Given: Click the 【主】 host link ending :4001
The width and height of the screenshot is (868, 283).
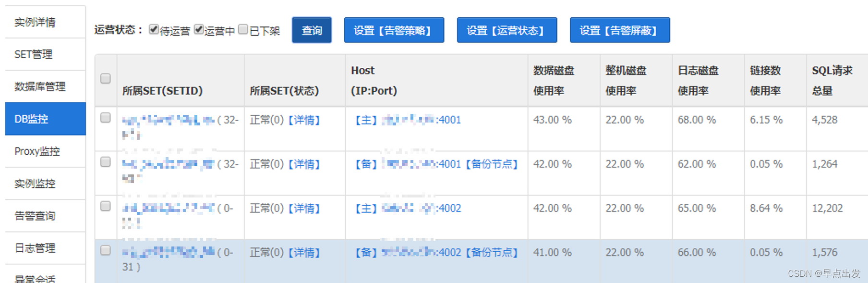Looking at the screenshot, I should [x=407, y=120].
